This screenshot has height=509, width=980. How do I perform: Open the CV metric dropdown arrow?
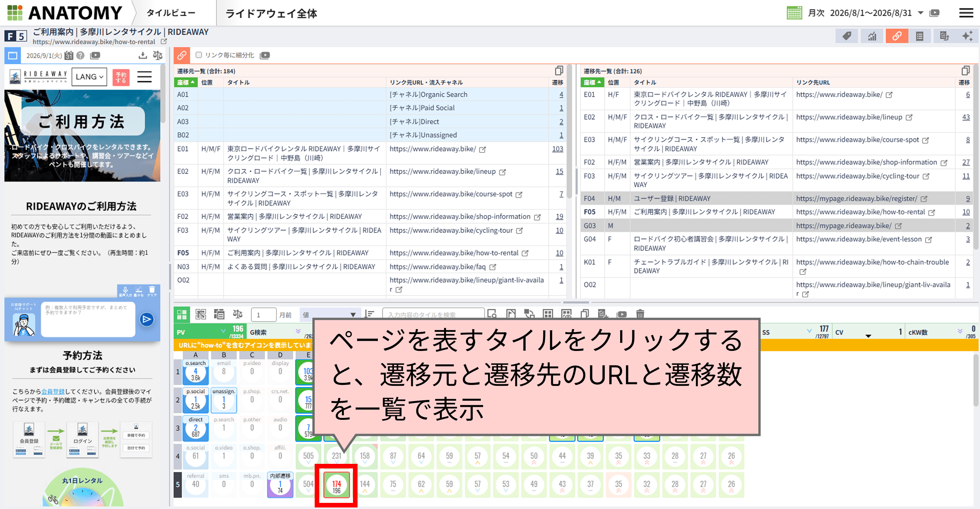[x=868, y=336]
